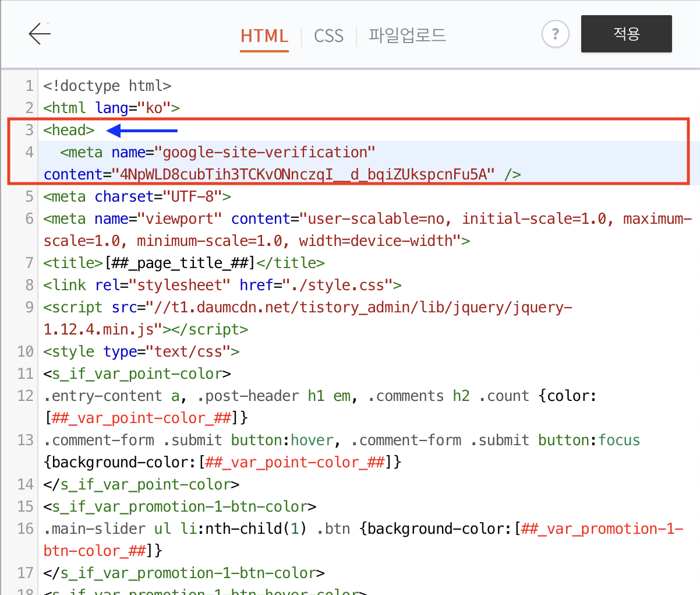Open the 파일업로드 tab
The height and width of the screenshot is (595, 700).
tap(407, 36)
